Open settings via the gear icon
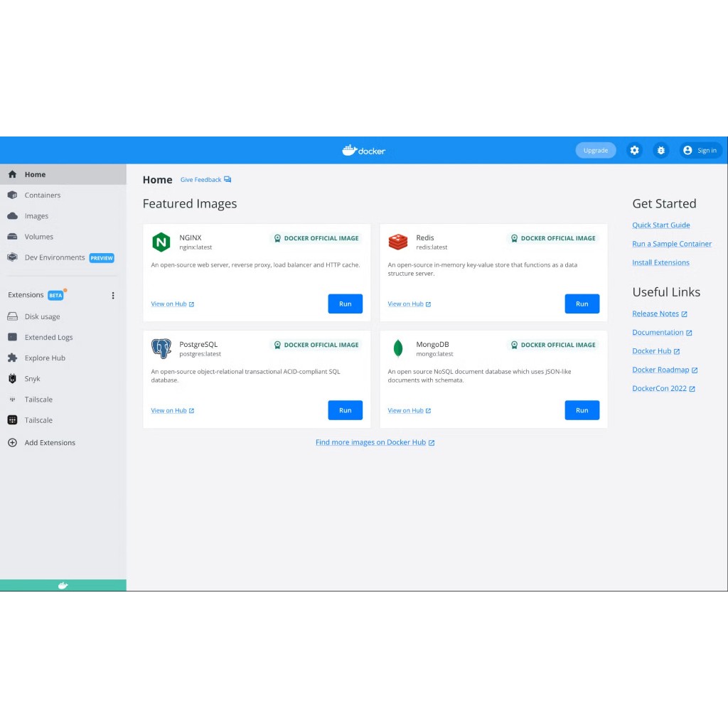 [x=634, y=151]
